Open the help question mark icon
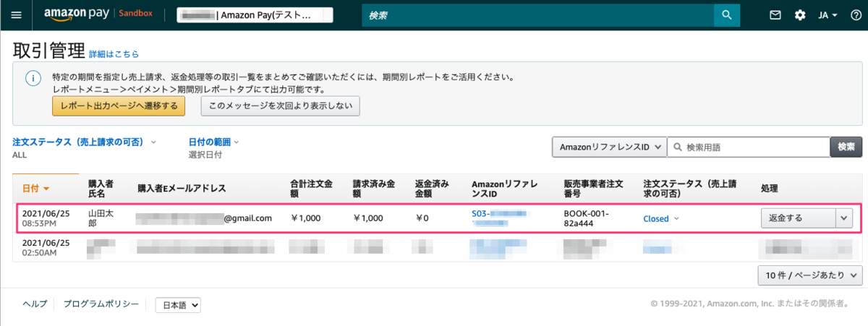The image size is (868, 326). (856, 15)
